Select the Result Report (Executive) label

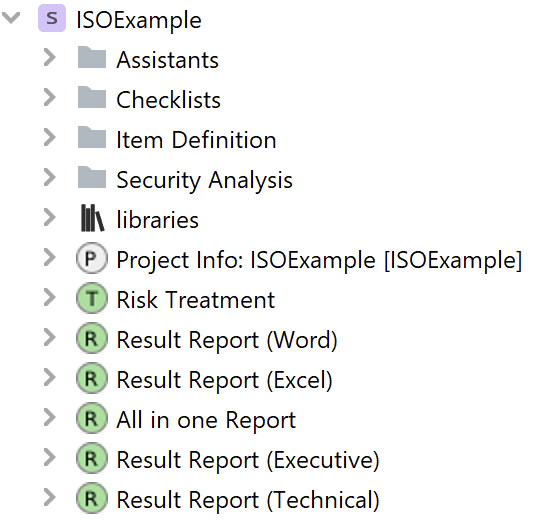tap(248, 460)
